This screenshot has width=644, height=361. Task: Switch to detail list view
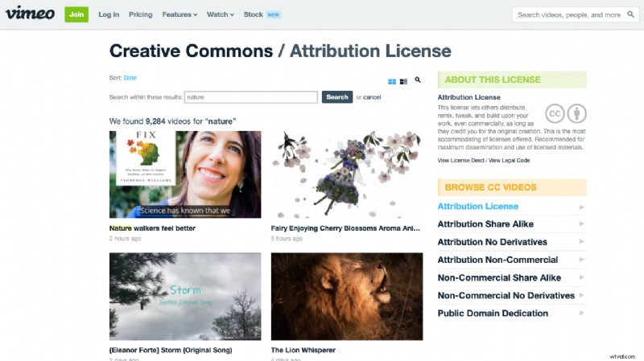[x=403, y=81]
